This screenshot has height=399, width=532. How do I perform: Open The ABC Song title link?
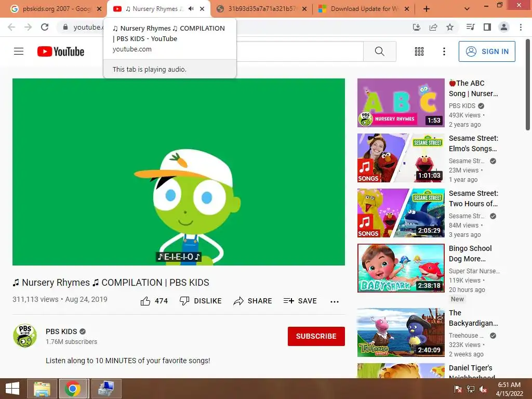point(473,88)
